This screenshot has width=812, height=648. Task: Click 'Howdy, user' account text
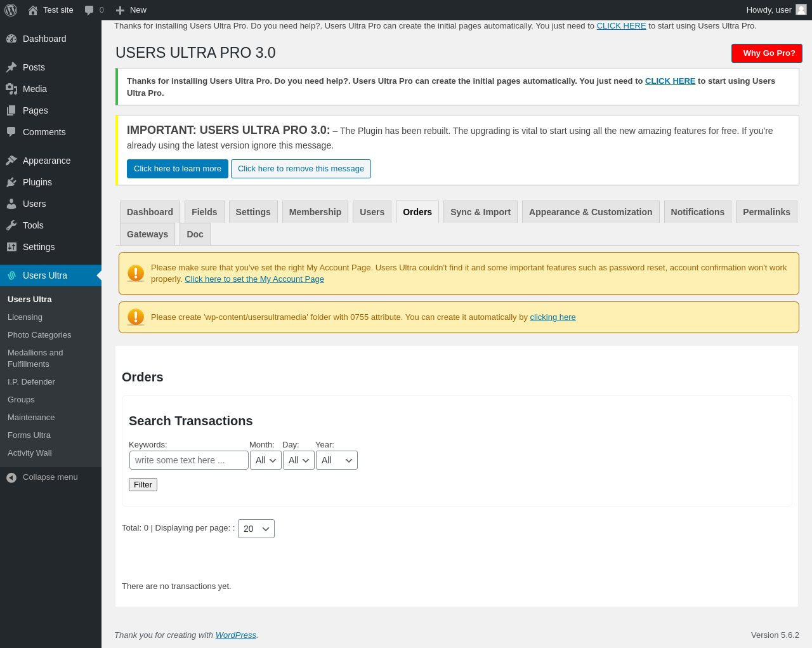point(769,10)
